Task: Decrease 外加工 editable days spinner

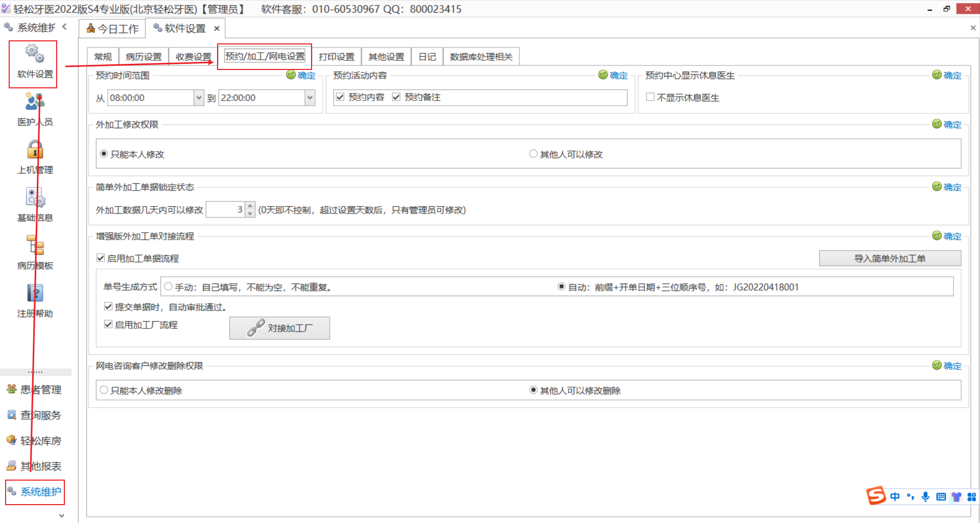Action: 250,213
